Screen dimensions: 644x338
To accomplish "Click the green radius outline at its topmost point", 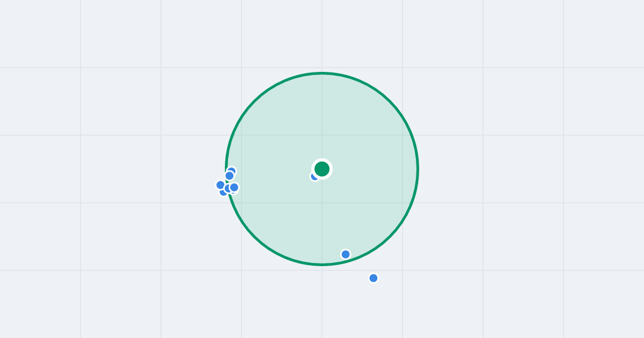I will [x=322, y=74].
